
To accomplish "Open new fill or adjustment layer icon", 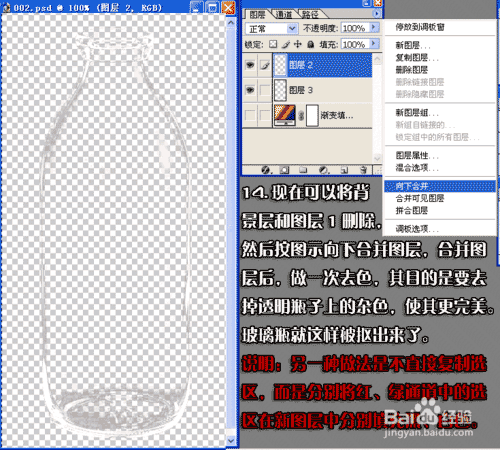I will [323, 170].
